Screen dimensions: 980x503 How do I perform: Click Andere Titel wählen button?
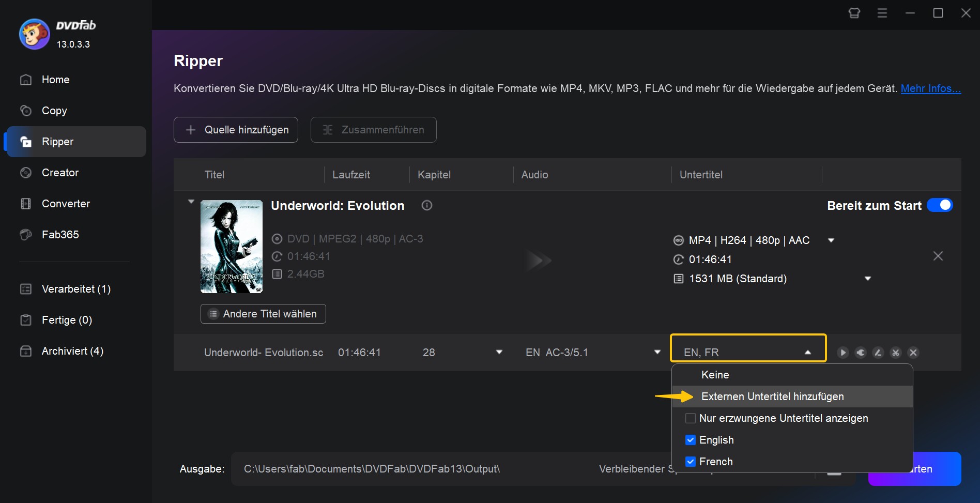coord(263,314)
